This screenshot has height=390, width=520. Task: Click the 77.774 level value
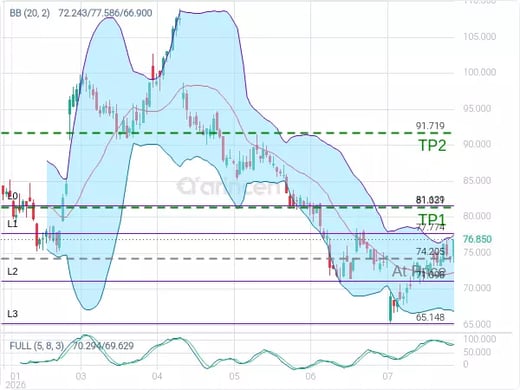[430, 227]
